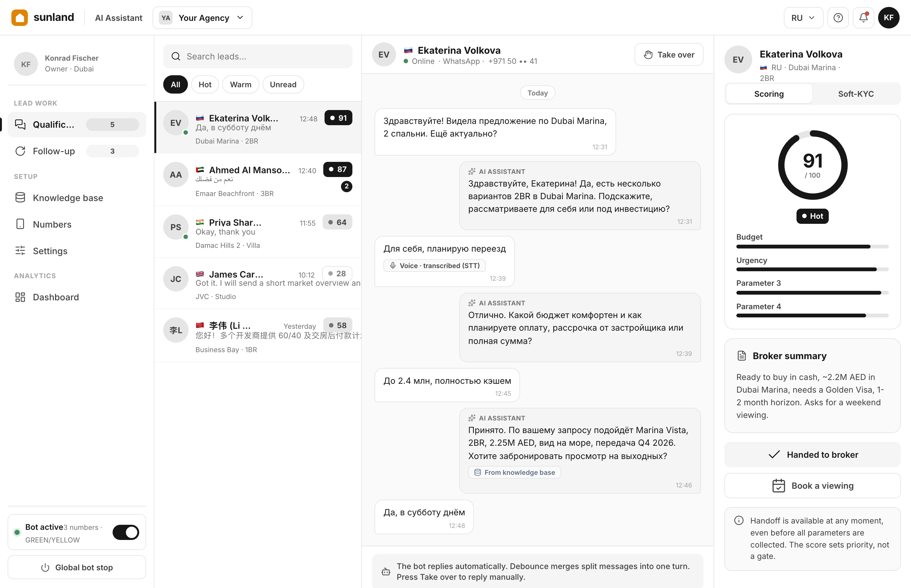
Task: Click the Search leads input field
Action: coord(258,57)
